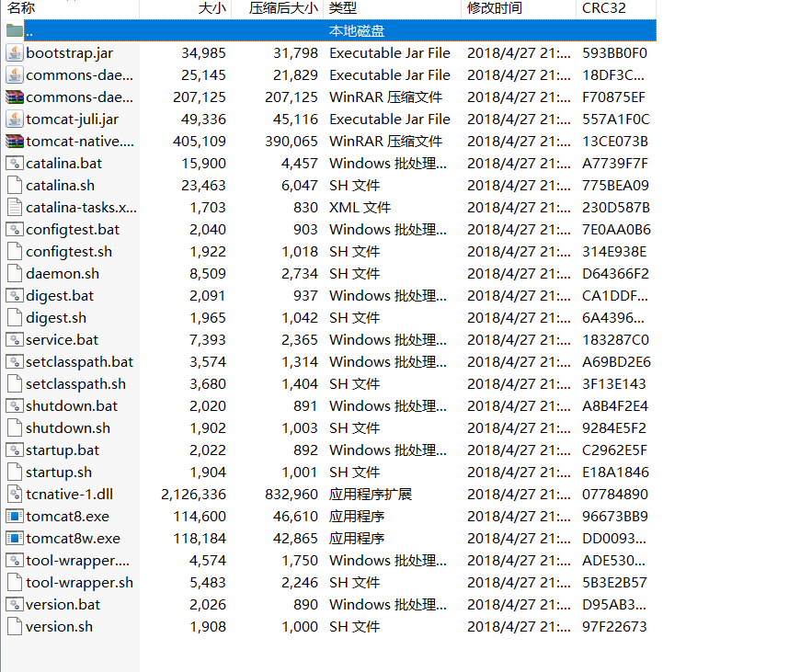Select file name bootstrap.jar

pyautogui.click(x=69, y=53)
